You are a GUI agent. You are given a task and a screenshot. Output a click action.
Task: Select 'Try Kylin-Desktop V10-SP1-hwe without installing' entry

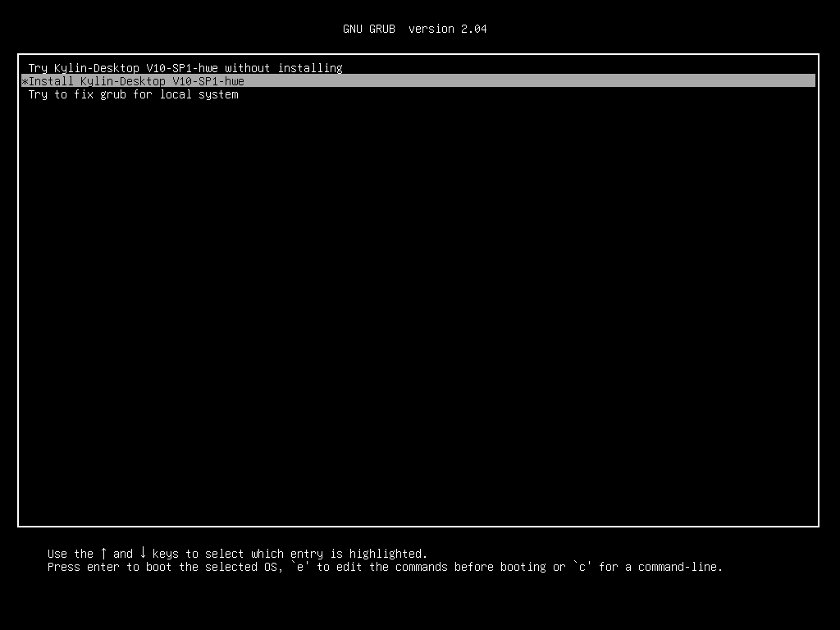[185, 68]
